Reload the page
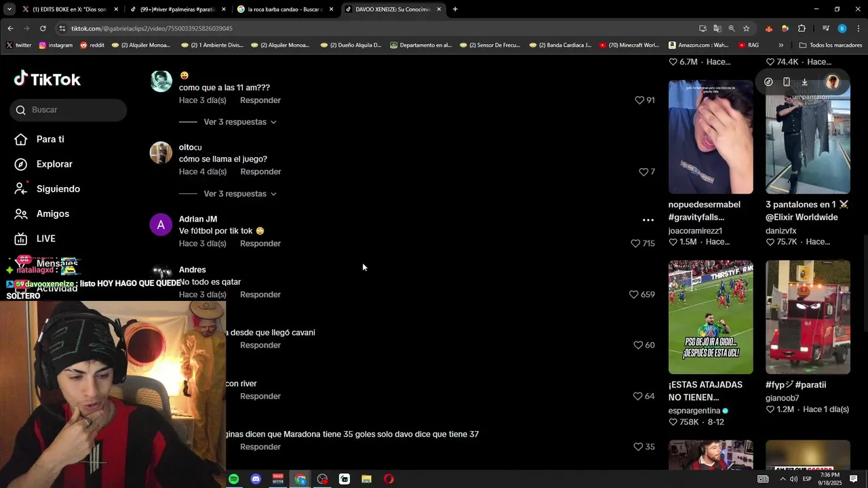Image resolution: width=868 pixels, height=488 pixels. tap(43, 28)
